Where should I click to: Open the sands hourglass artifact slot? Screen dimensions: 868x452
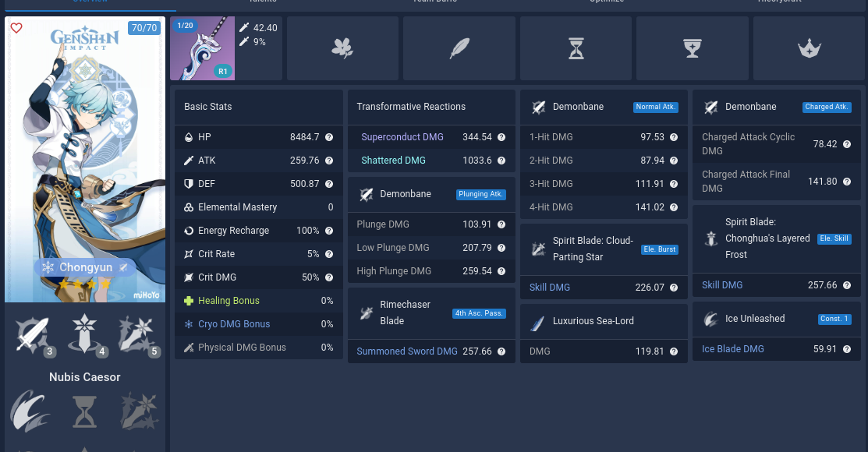coord(576,48)
